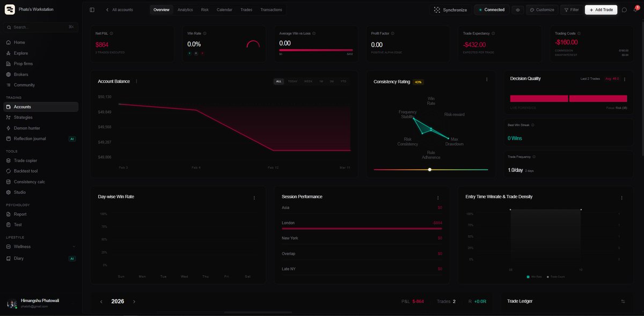Open Entry Time Winrate options menu
The image size is (644, 316).
coord(622,198)
